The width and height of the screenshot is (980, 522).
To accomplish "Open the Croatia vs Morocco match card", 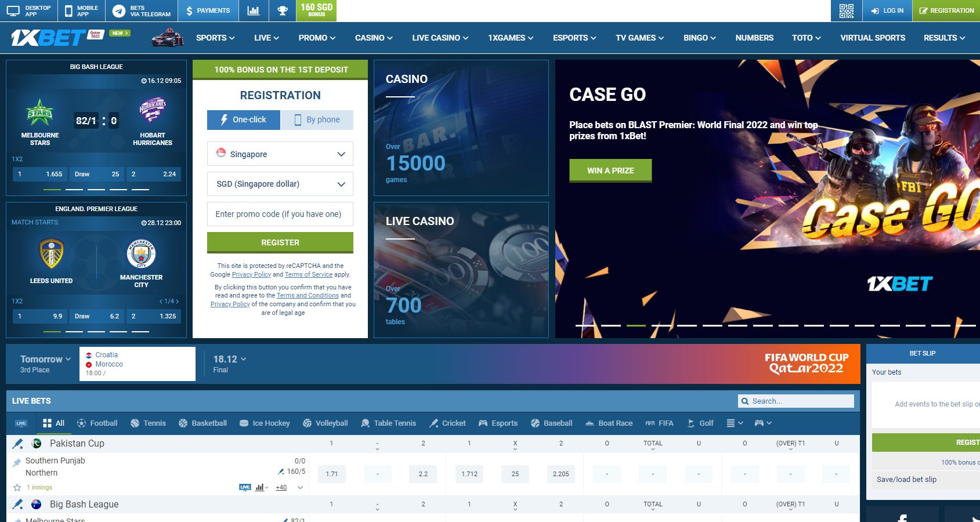I will pos(138,364).
